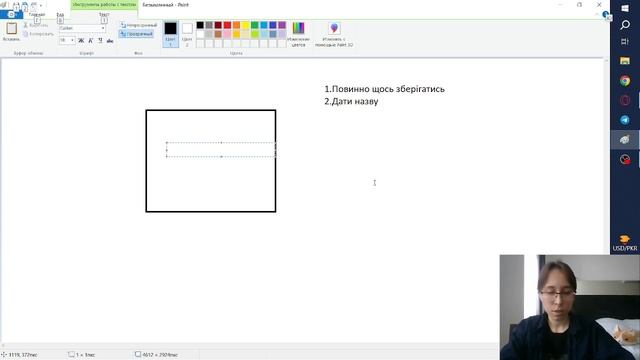The width and height of the screenshot is (640, 360).
Task: Click the text '1.Повинно щось зберігатись'
Action: click(384, 89)
